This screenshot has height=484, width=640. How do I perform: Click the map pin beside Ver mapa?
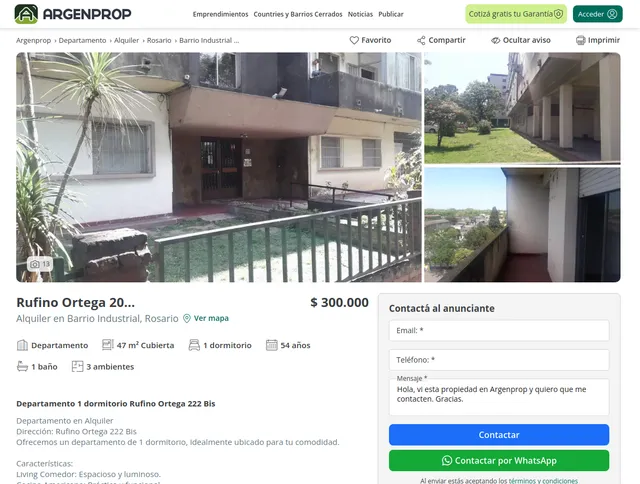[x=187, y=318]
